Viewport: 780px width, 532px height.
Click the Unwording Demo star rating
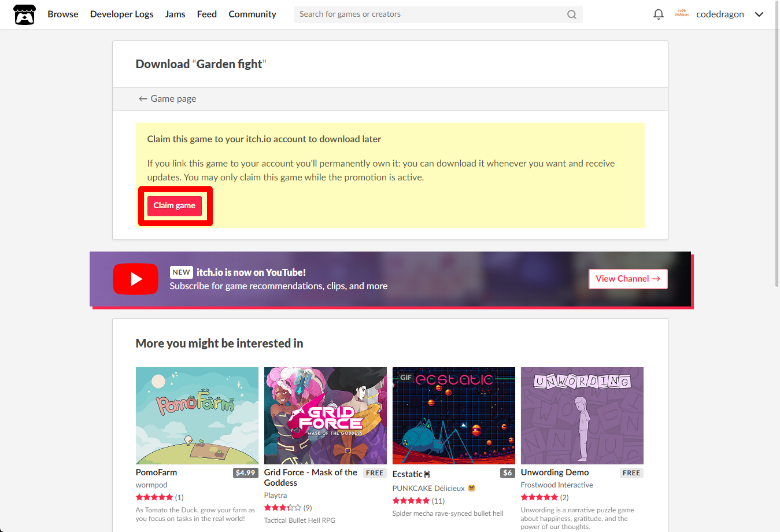coord(539,497)
